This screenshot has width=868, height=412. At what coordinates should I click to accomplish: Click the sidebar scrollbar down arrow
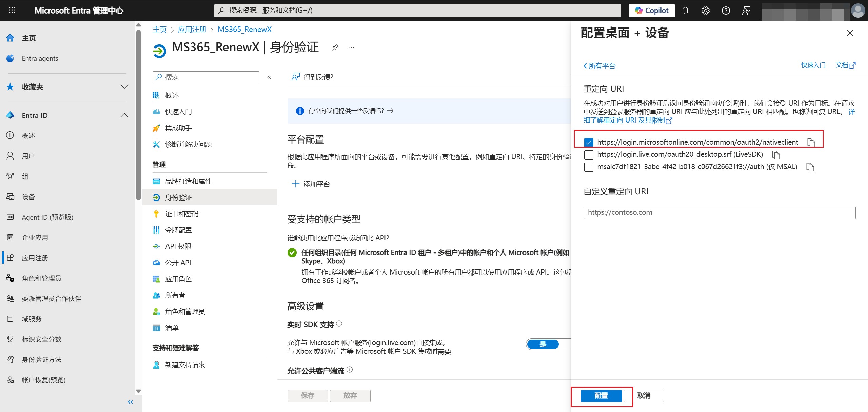tap(138, 391)
